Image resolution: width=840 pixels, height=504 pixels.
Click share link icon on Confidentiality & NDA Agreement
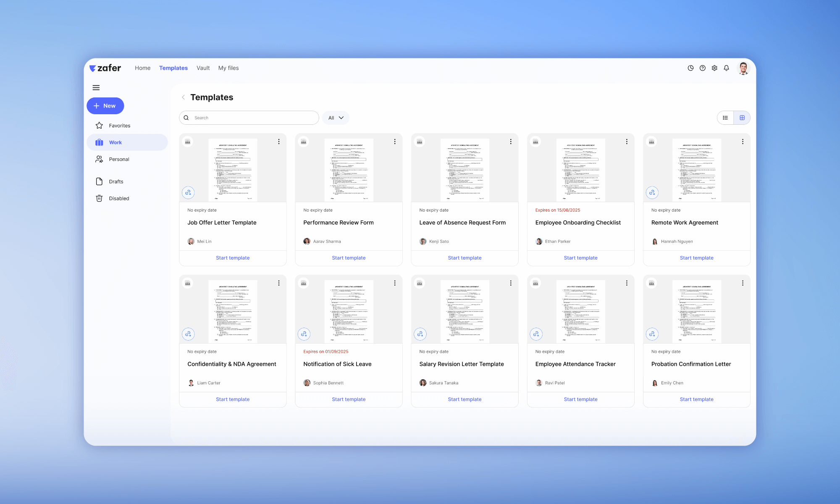(188, 334)
